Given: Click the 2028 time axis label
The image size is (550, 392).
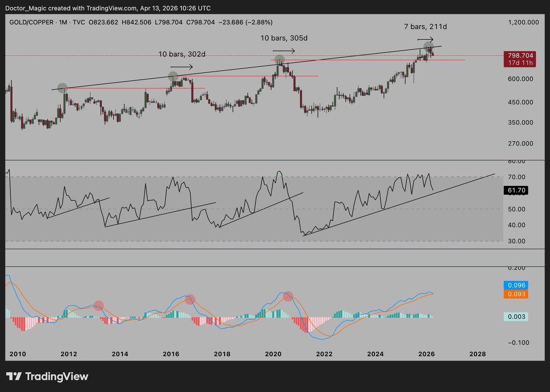Looking at the screenshot, I should click(x=478, y=354).
